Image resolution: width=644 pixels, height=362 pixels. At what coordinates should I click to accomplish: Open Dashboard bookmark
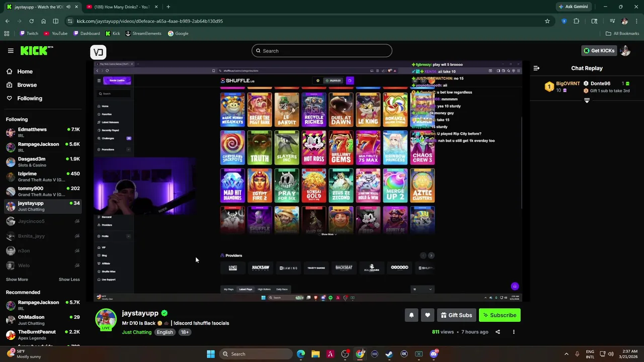click(87, 34)
